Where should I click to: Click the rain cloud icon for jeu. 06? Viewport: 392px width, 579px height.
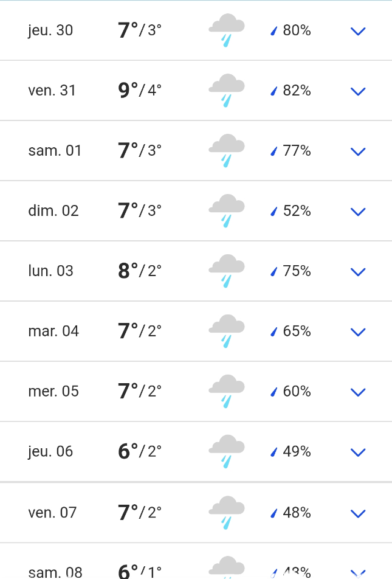click(227, 452)
